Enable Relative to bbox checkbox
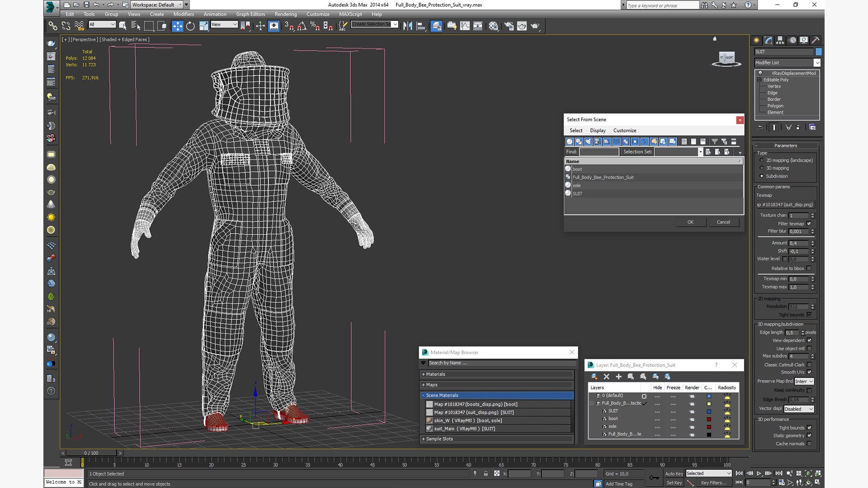The height and width of the screenshot is (488, 868). pos(809,268)
